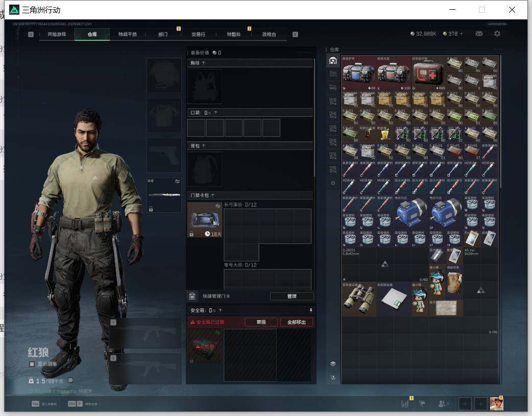Viewport: 532px width, 416px height.
Task: Click the swap arrows on melee slot
Action: (177, 182)
